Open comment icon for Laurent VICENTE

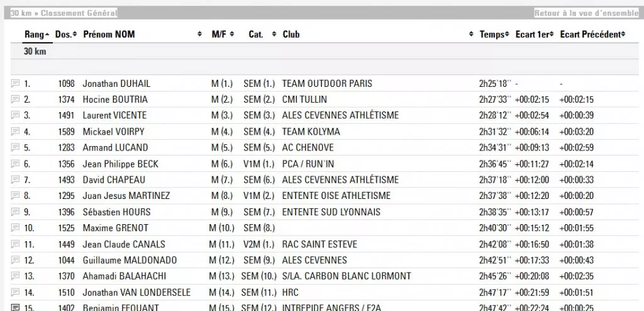tap(15, 116)
